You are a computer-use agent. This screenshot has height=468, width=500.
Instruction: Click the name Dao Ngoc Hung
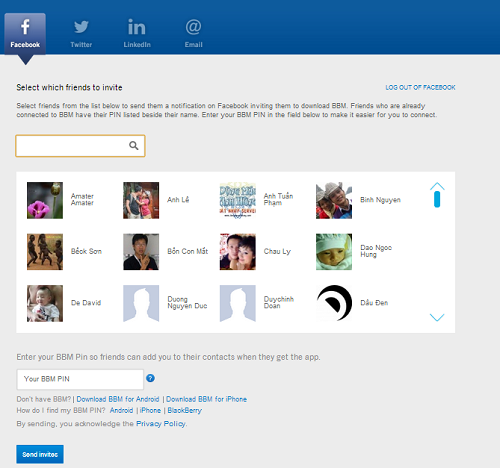tap(376, 251)
